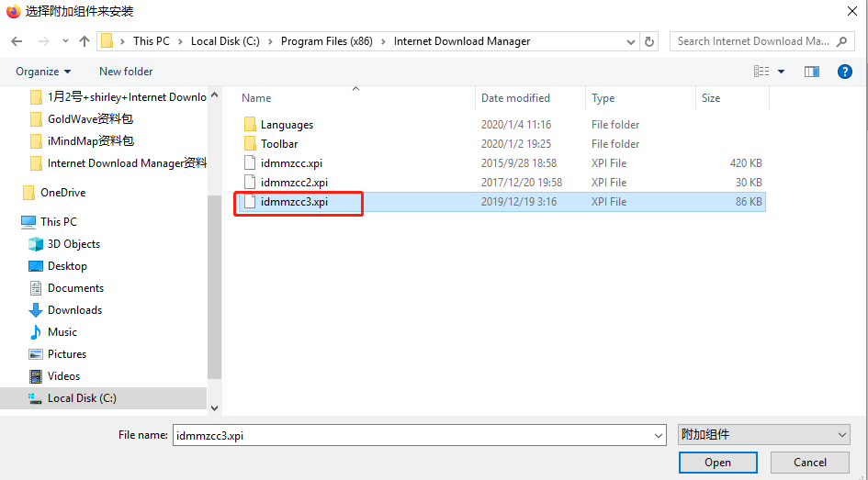
Task: Select Local Disk (C:) in sidebar
Action: (x=103, y=398)
